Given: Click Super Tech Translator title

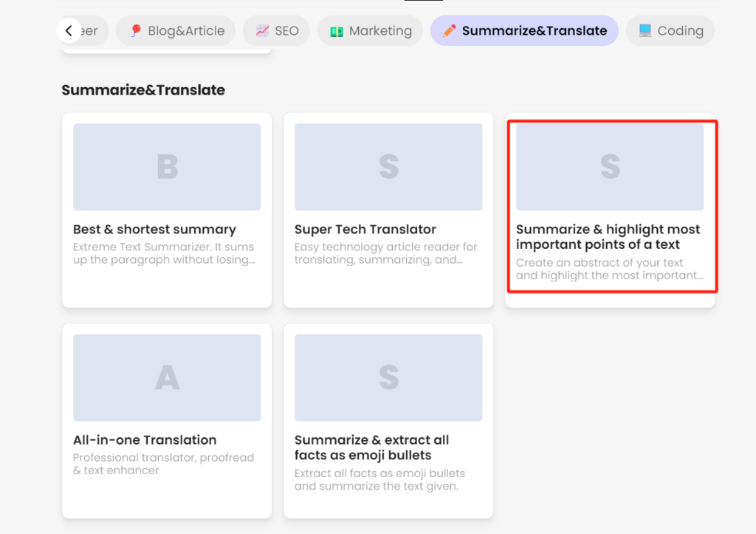Looking at the screenshot, I should click(365, 229).
